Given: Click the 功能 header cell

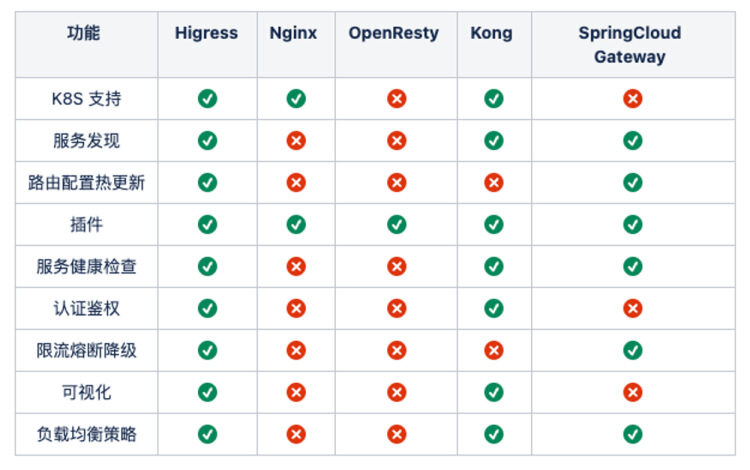Looking at the screenshot, I should pyautogui.click(x=84, y=33).
